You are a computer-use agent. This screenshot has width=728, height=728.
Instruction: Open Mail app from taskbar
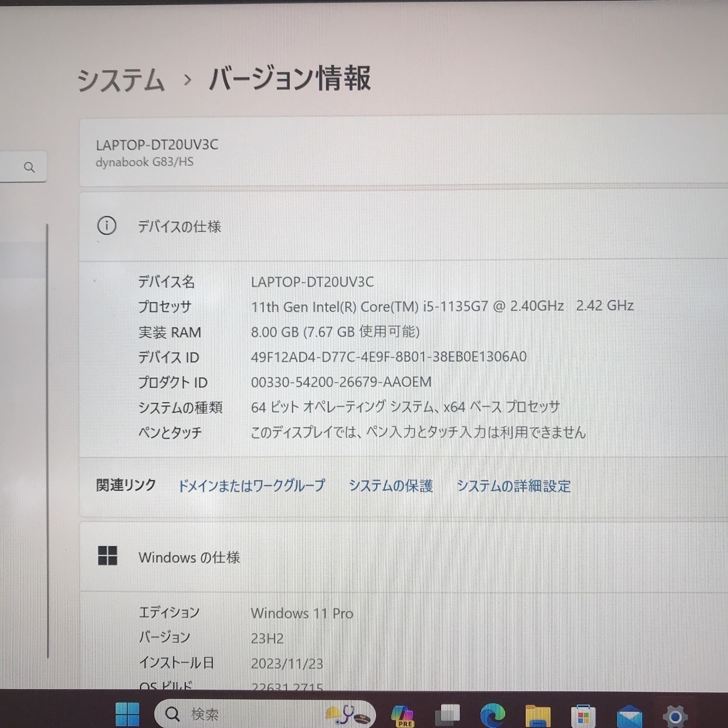coord(629,716)
